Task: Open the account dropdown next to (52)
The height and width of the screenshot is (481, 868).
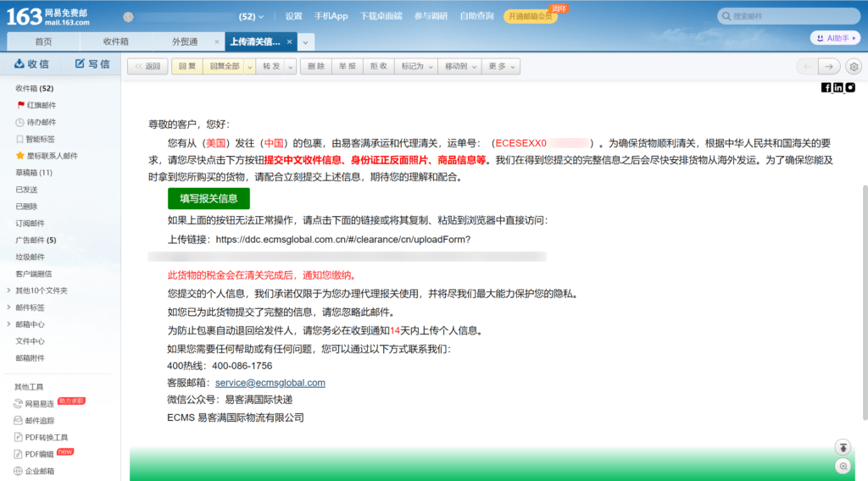Action: pos(261,17)
